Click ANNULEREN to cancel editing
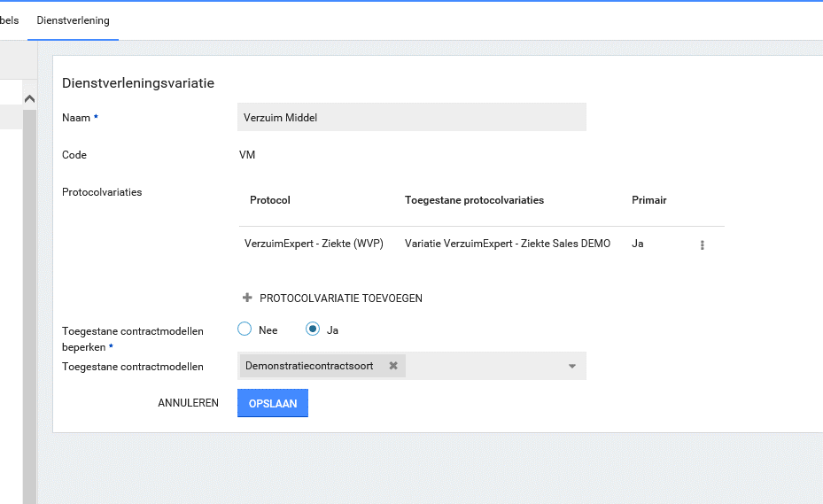The height and width of the screenshot is (504, 823). tap(188, 403)
